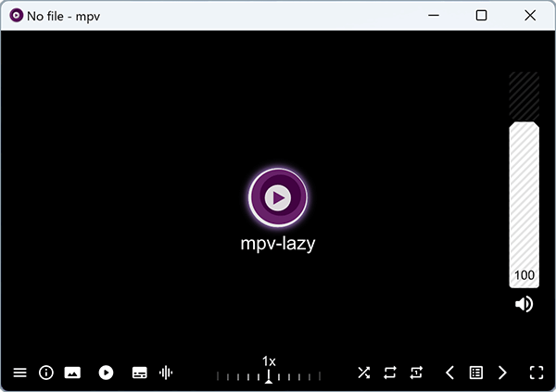This screenshot has width=556, height=392.
Task: Show media info via the info icon
Action: pyautogui.click(x=46, y=373)
